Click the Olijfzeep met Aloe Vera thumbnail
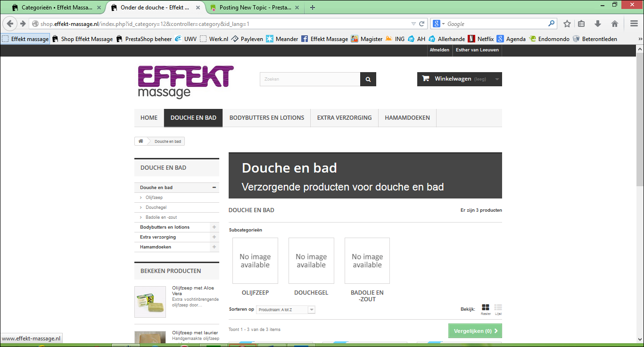Image resolution: width=644 pixels, height=347 pixels. click(x=150, y=302)
